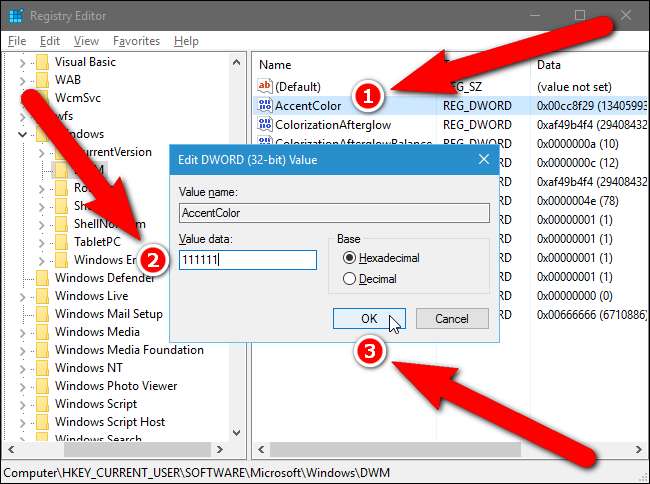Select the Windows Media Foundation folder icon
The image size is (650, 484).
[42, 350]
